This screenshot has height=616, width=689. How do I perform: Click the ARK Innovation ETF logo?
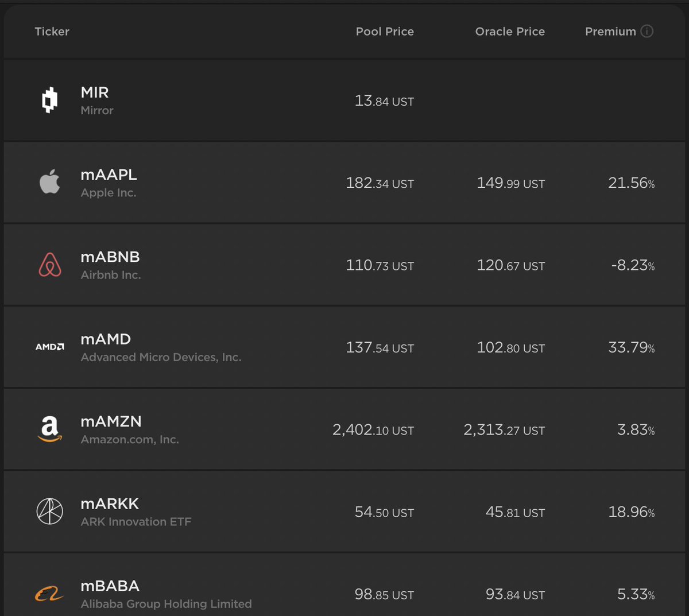(50, 511)
